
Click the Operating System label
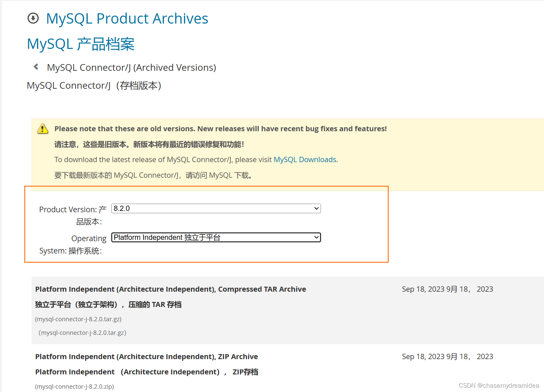(x=73, y=245)
